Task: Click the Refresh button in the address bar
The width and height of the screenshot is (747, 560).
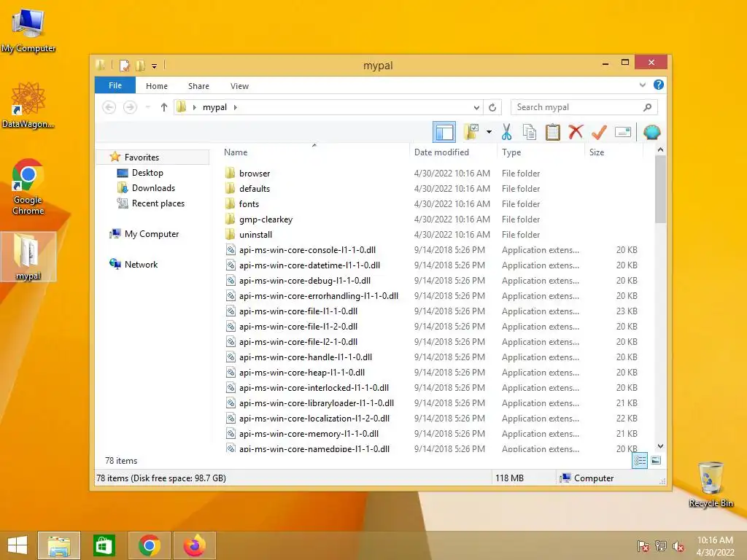Action: [492, 108]
